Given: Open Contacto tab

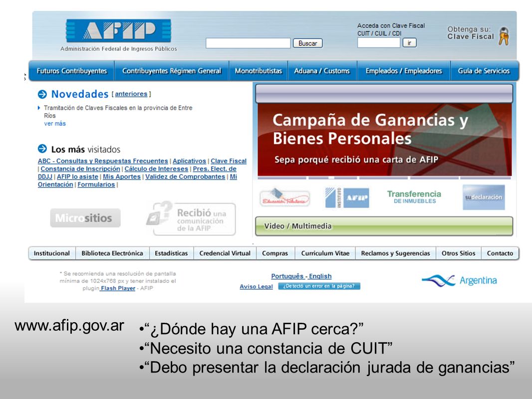Looking at the screenshot, I should point(500,253).
